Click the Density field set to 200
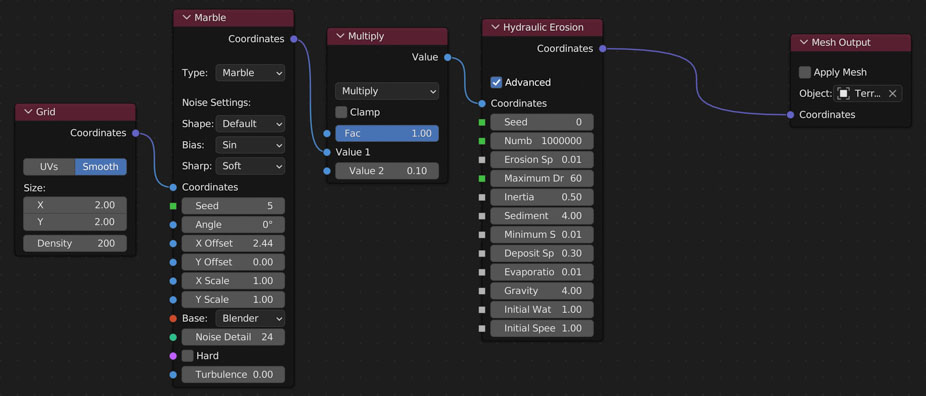The width and height of the screenshot is (926, 396). pos(75,243)
